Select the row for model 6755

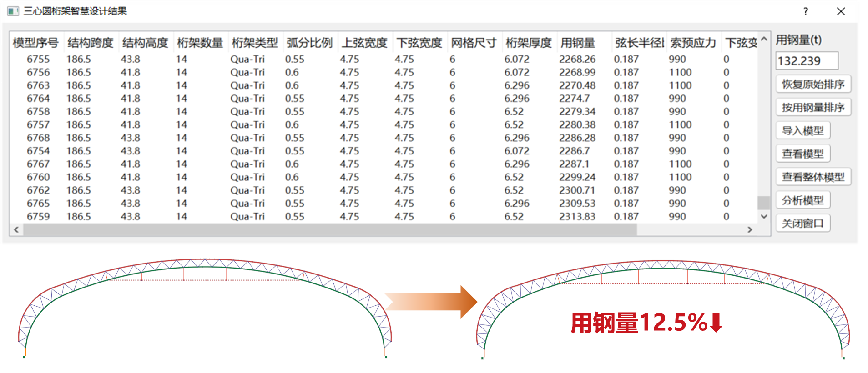click(x=38, y=60)
